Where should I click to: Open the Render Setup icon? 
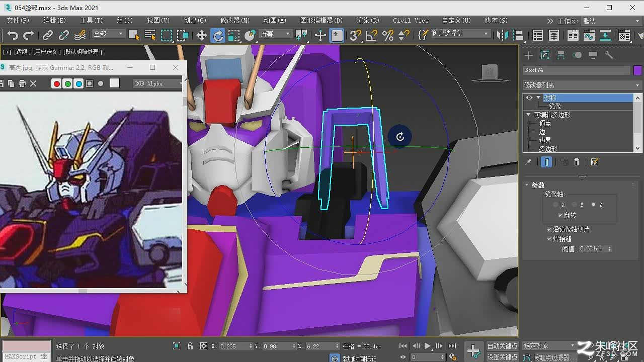click(x=624, y=35)
